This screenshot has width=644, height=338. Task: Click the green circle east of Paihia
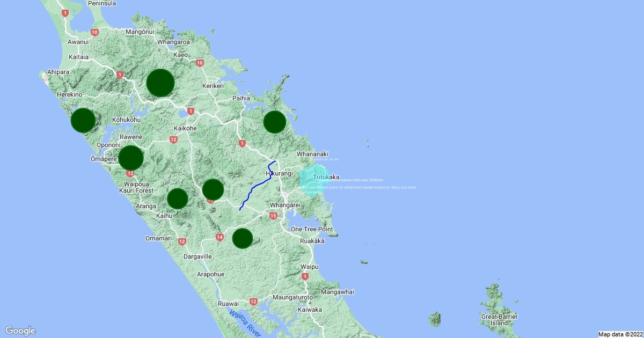pyautogui.click(x=274, y=122)
